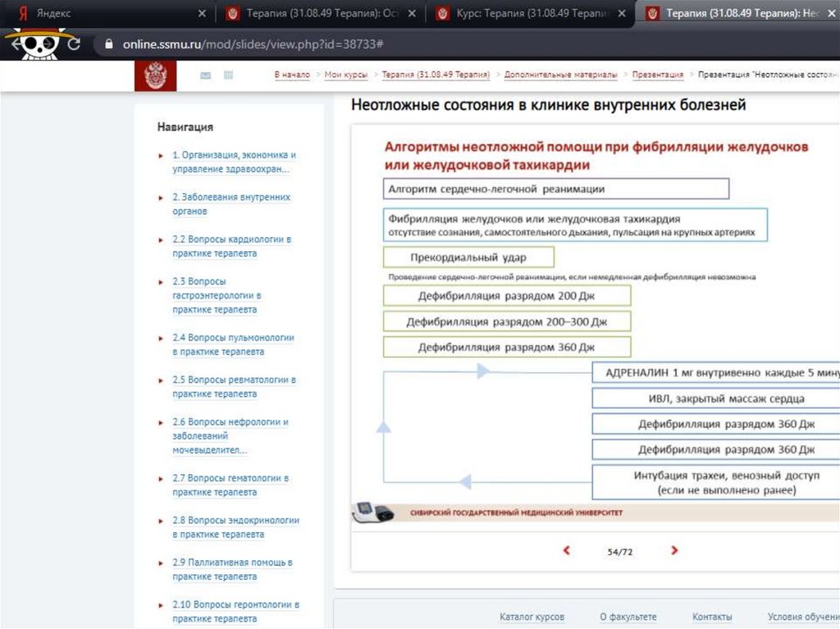Select the active 'Терапия (31.08.49 Терапия): Не' tab
The width and height of the screenshot is (840, 629).
click(x=739, y=13)
